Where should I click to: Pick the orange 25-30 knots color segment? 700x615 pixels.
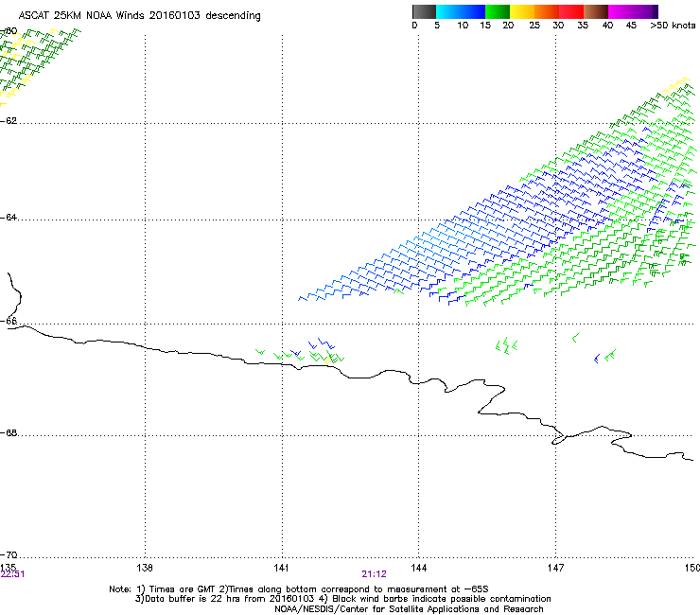(x=547, y=11)
